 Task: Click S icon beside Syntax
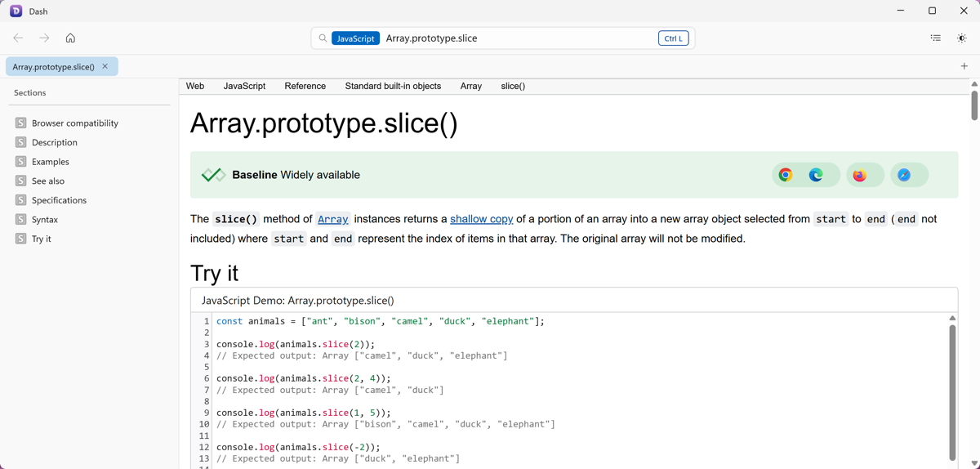point(21,219)
